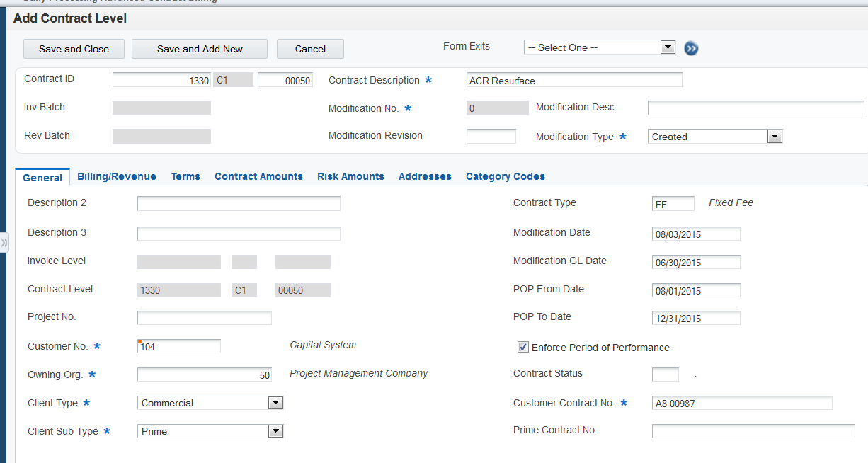Open the Category Codes tab
The height and width of the screenshot is (463, 868).
(506, 176)
